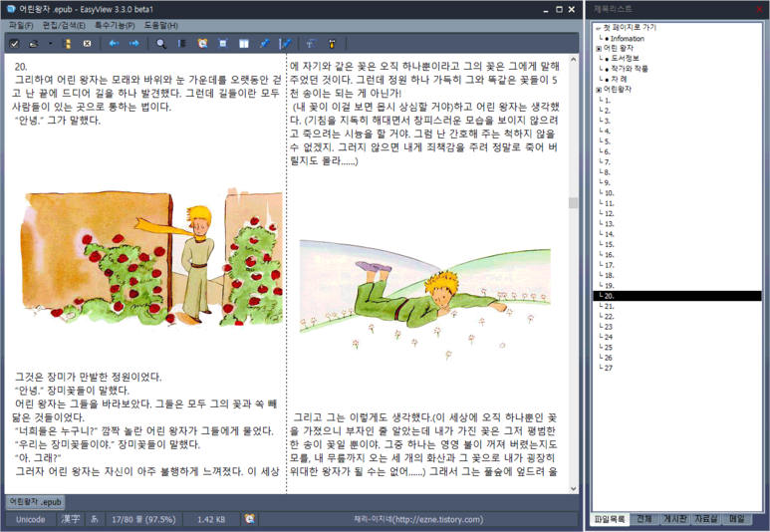Open the 도움말(H) menu
This screenshot has height=532, width=770.
tap(161, 25)
